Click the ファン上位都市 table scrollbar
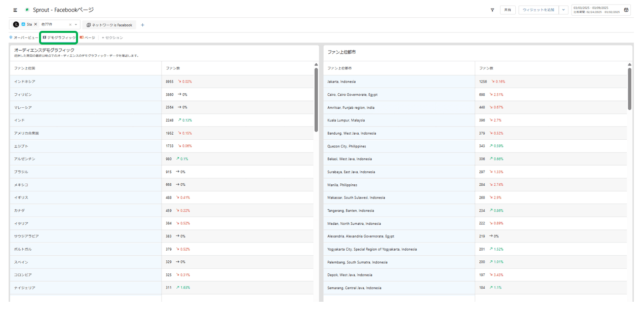This screenshot has width=644, height=320. 630,89
